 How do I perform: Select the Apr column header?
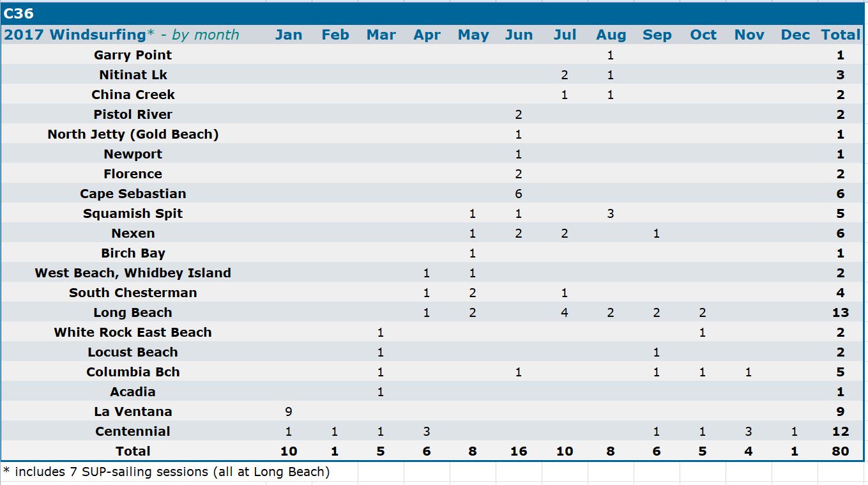(427, 35)
